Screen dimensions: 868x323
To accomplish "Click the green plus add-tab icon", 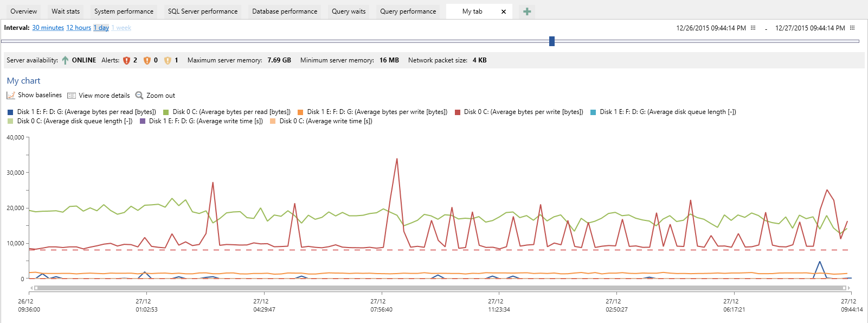I will point(527,11).
